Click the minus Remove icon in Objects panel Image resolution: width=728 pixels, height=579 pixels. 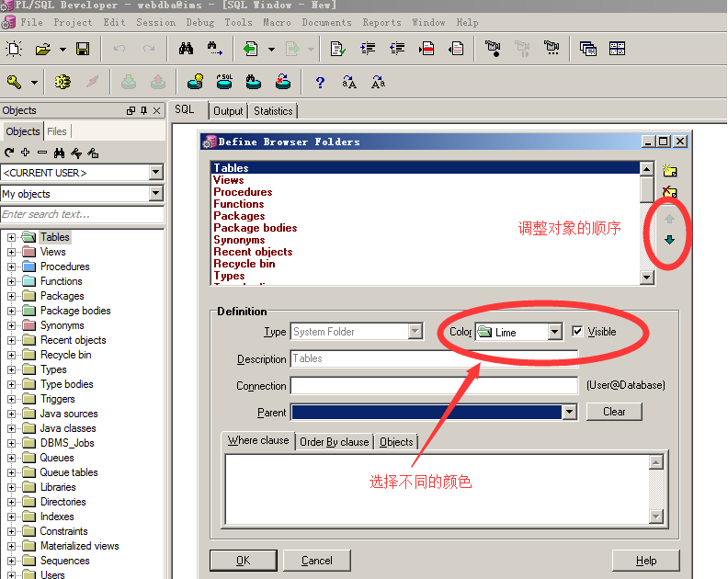(42, 153)
